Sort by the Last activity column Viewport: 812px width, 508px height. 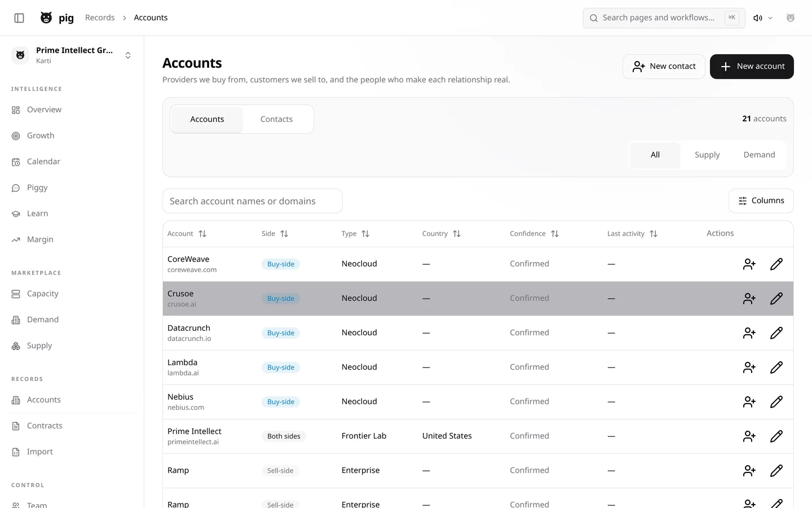click(x=632, y=234)
